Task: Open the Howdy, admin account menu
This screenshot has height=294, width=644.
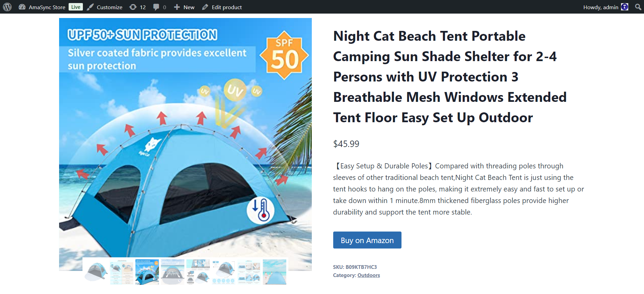Action: pyautogui.click(x=601, y=7)
